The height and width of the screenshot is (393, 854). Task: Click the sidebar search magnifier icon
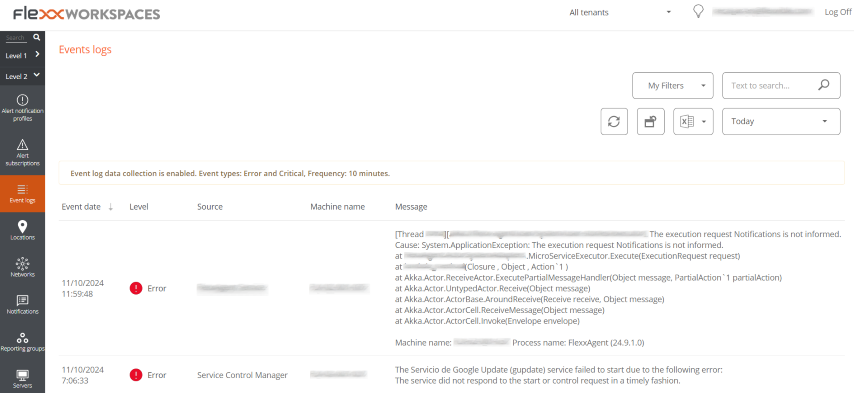click(x=36, y=38)
